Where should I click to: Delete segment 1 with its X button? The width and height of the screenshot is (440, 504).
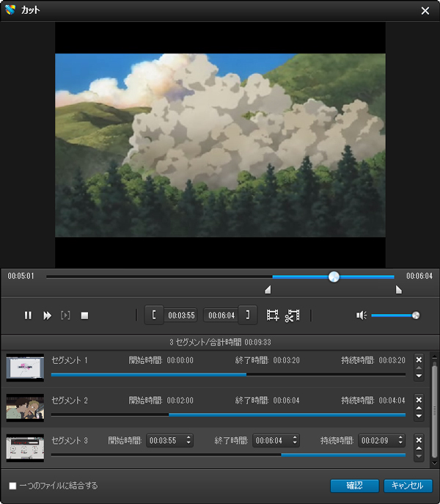point(419,359)
